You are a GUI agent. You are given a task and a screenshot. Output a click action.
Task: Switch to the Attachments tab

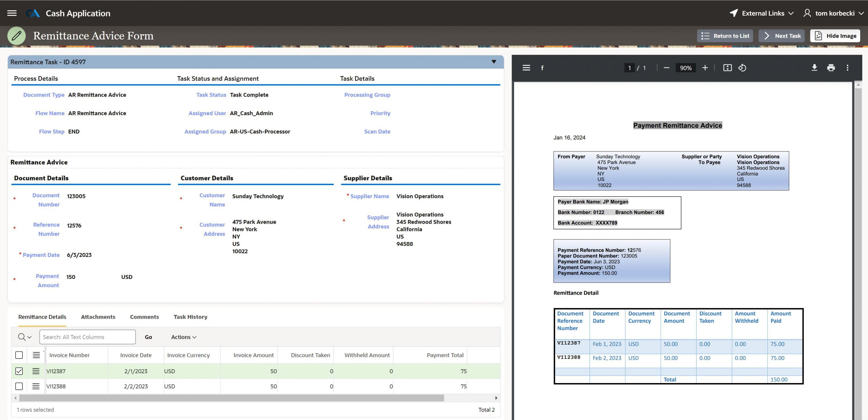pyautogui.click(x=98, y=317)
